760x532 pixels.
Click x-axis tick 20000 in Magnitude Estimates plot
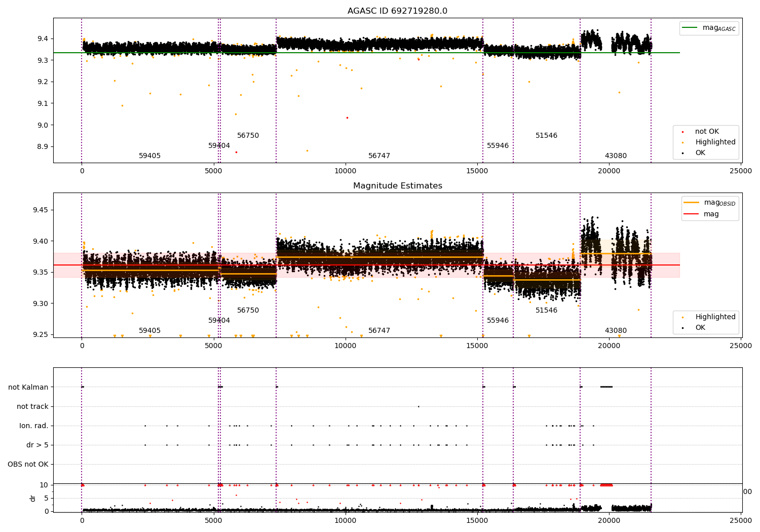point(609,346)
